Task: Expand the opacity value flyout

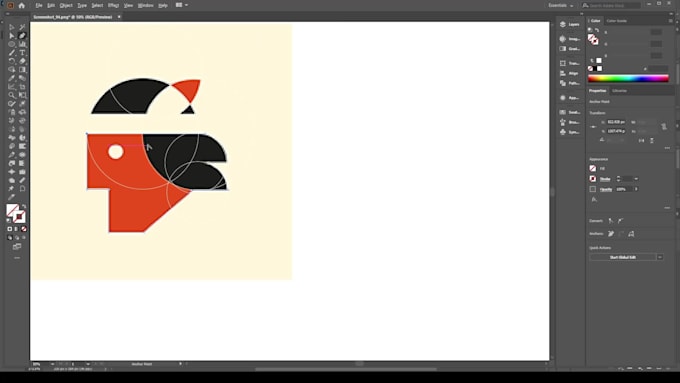Action: click(x=636, y=189)
